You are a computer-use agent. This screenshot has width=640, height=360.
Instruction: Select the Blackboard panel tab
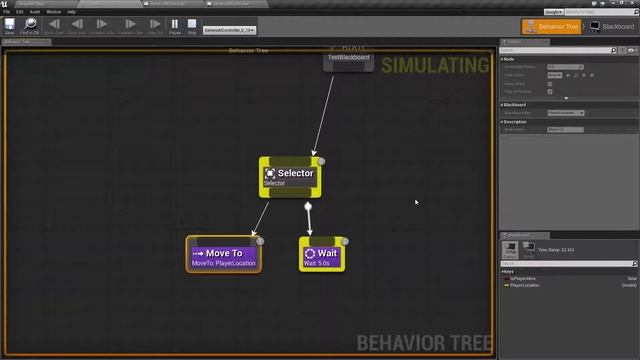524,236
